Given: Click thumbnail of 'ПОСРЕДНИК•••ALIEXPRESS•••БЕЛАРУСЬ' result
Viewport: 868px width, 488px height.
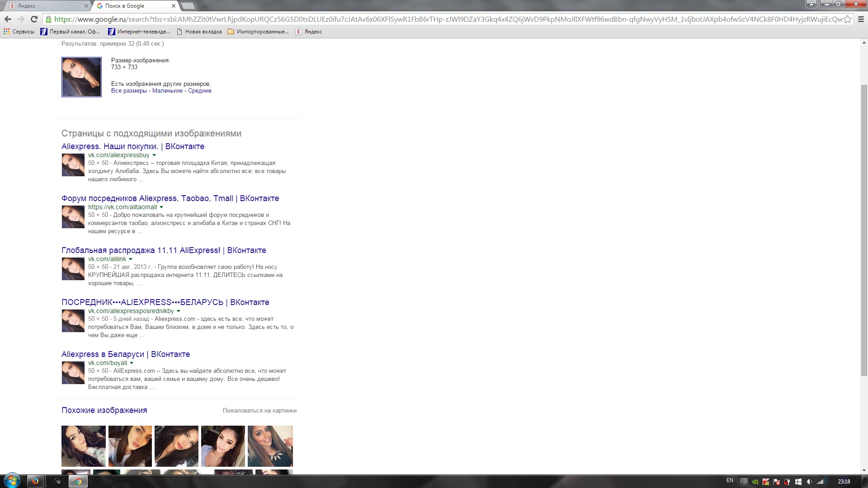Looking at the screenshot, I should 73,321.
